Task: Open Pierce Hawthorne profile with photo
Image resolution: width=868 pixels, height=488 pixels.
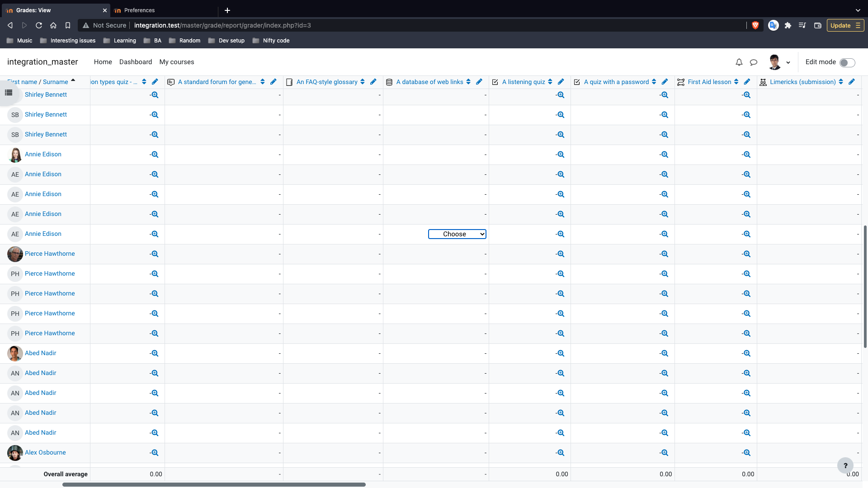Action: [50, 254]
